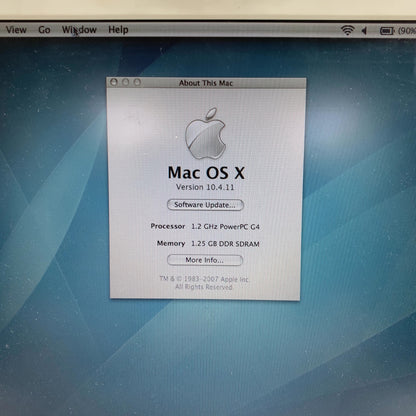
Task: Click the Version 10.4.11 text
Action: (x=205, y=187)
